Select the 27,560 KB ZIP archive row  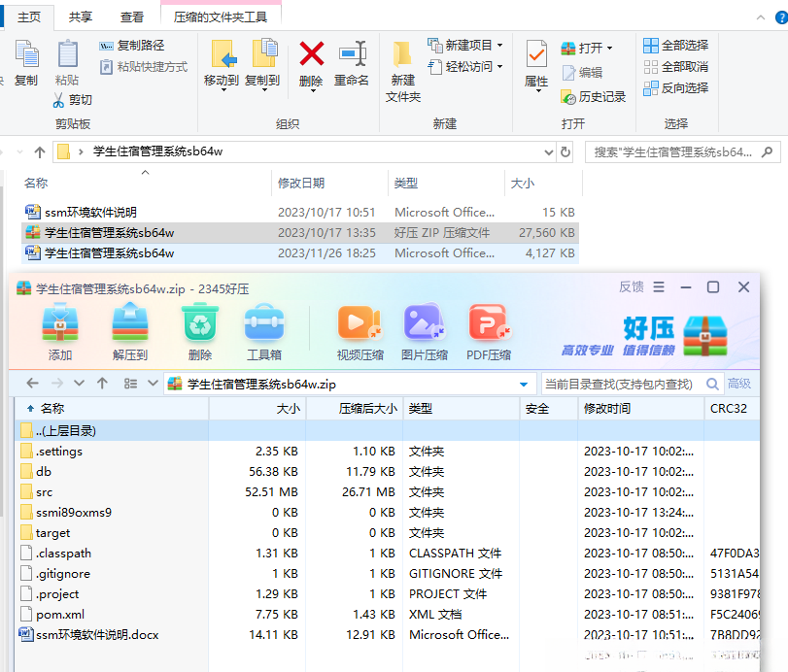tap(300, 233)
